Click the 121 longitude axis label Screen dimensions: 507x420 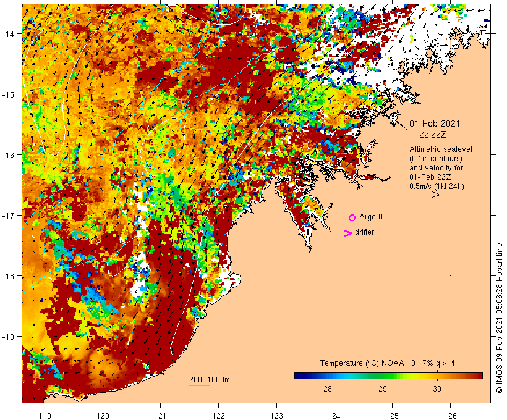point(161,416)
